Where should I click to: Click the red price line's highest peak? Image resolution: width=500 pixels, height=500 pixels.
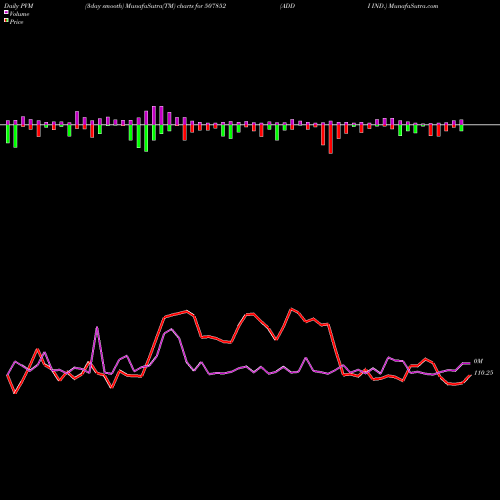coord(292,309)
